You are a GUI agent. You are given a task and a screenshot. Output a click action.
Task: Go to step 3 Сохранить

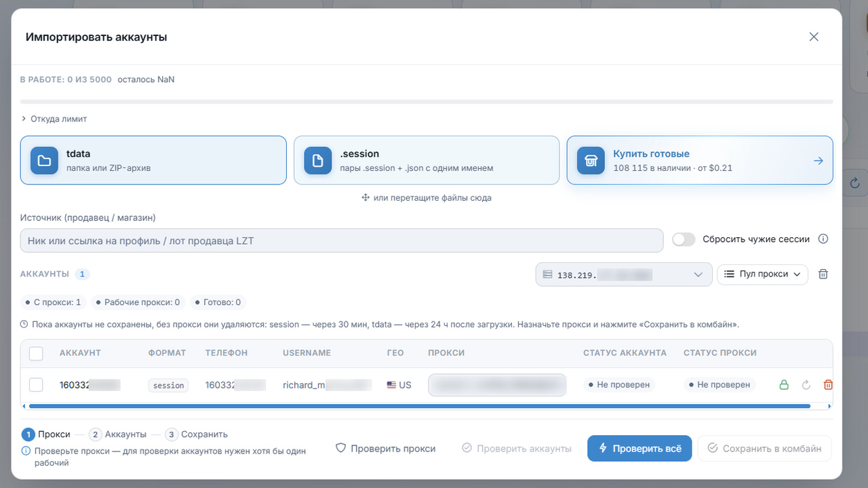click(196, 434)
